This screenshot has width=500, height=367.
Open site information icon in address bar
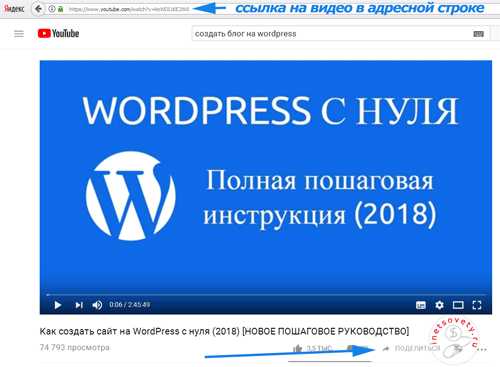click(x=52, y=9)
